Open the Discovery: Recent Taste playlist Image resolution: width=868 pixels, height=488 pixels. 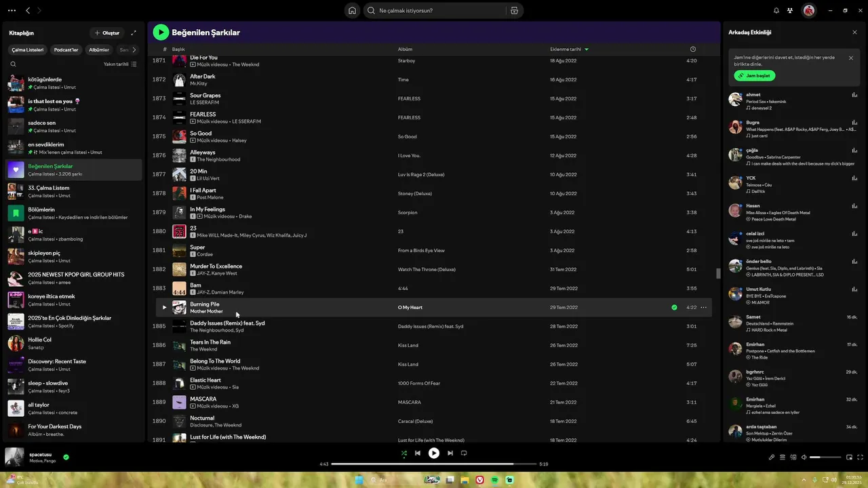coord(75,365)
